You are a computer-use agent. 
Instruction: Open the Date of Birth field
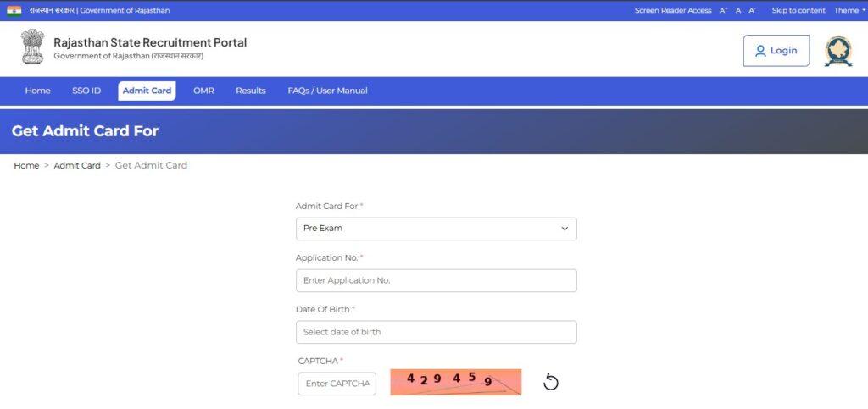(x=437, y=332)
